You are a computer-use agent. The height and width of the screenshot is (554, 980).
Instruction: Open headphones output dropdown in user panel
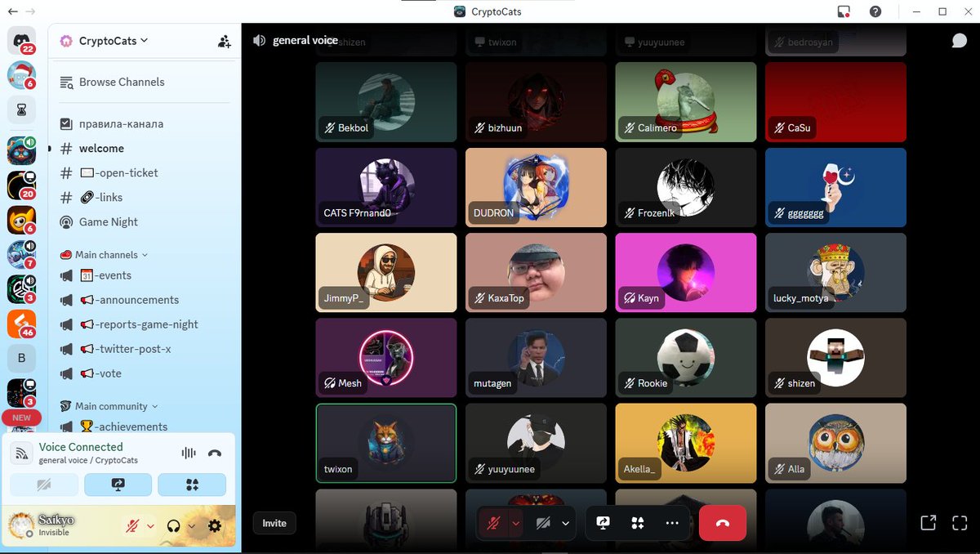point(191,525)
